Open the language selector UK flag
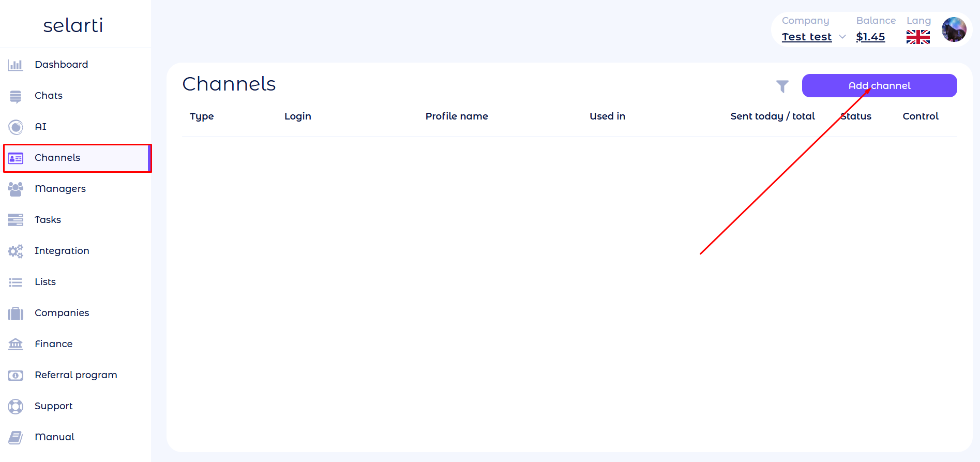Screen dimensions: 980x462 click(918, 37)
